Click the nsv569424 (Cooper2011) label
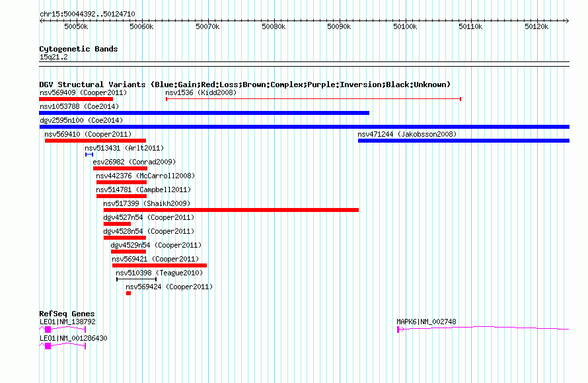 [169, 287]
